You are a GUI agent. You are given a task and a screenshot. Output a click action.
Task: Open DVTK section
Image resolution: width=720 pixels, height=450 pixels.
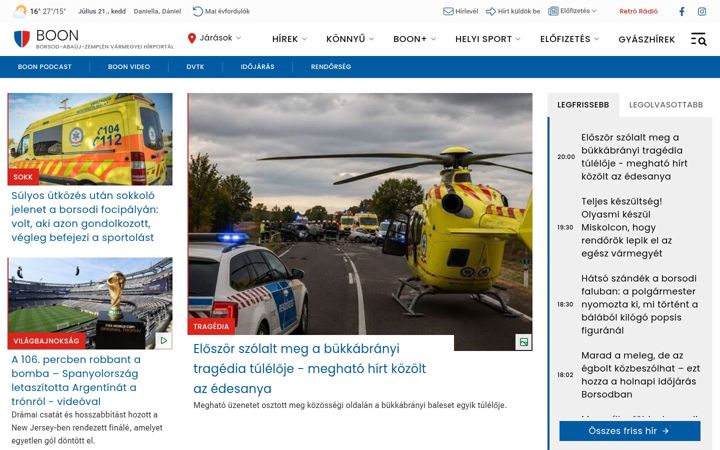tap(195, 67)
